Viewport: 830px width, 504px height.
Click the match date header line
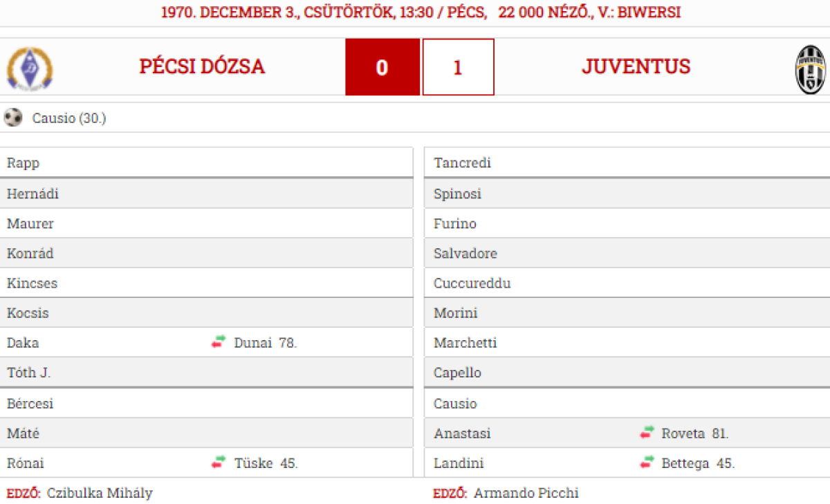(421, 12)
